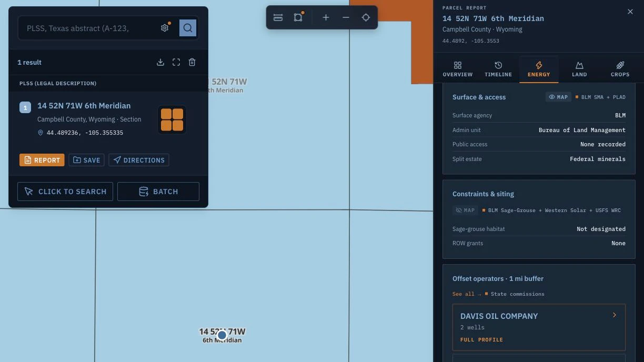Save the parcel result
This screenshot has width=644, height=362.
pos(87,160)
